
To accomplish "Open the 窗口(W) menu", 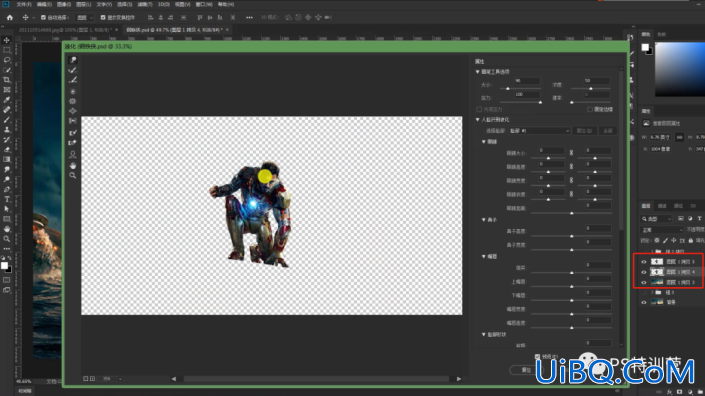I will [204, 4].
